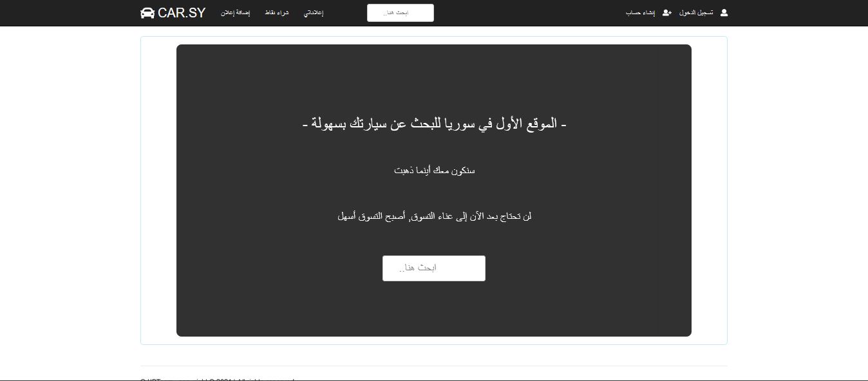This screenshot has height=381, width=868.
Task: Click the add-user plus icon
Action: tap(667, 13)
